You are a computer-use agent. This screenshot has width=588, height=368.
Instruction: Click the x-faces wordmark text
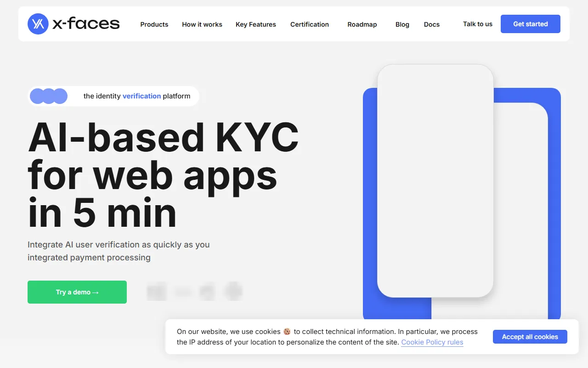[86, 24]
